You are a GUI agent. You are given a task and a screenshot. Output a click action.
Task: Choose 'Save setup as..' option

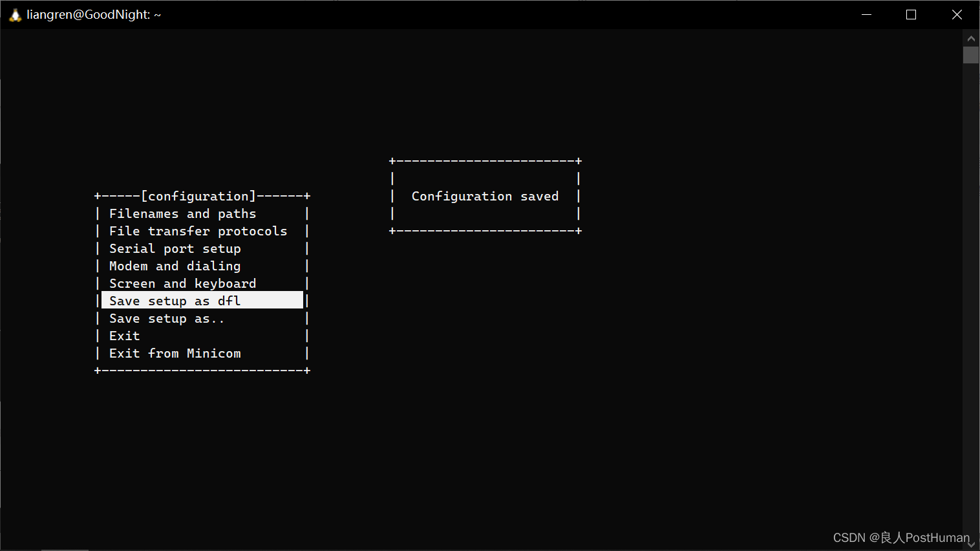pyautogui.click(x=167, y=318)
